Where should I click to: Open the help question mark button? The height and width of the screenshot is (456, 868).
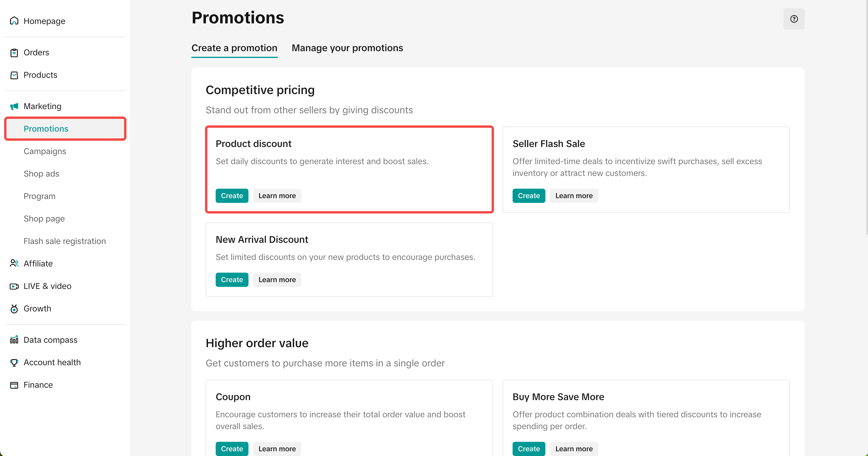794,19
